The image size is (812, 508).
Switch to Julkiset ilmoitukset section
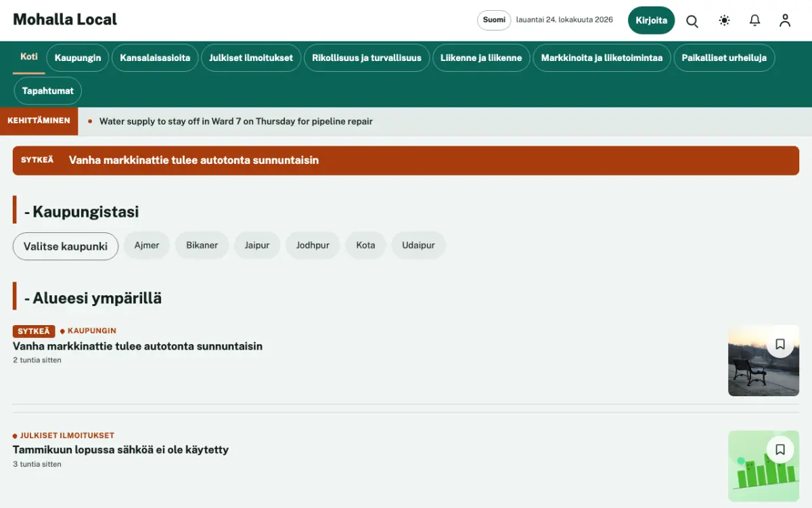(251, 58)
